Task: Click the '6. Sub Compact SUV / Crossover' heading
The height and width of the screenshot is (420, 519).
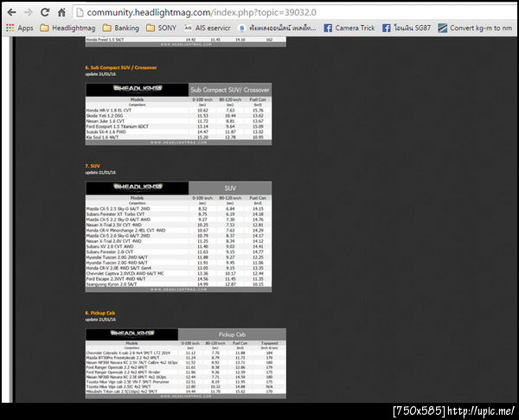Action: tap(121, 67)
